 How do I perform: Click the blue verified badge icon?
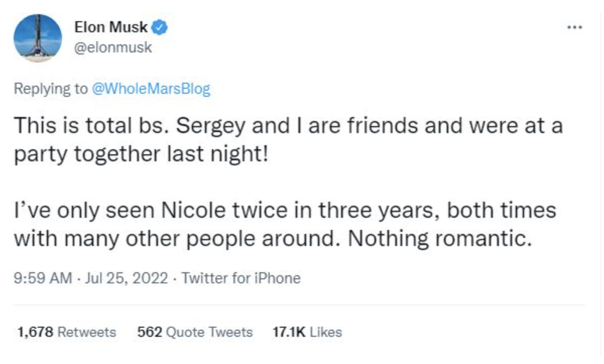[160, 27]
